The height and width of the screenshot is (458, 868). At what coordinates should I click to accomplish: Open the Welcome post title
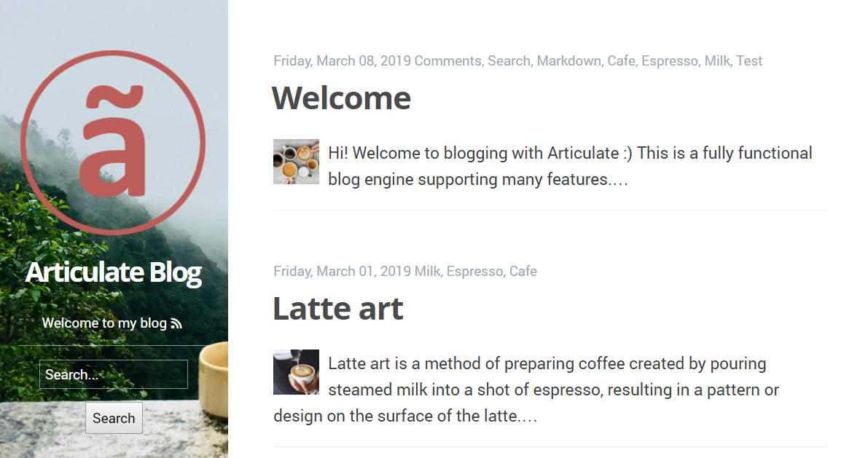pos(341,98)
